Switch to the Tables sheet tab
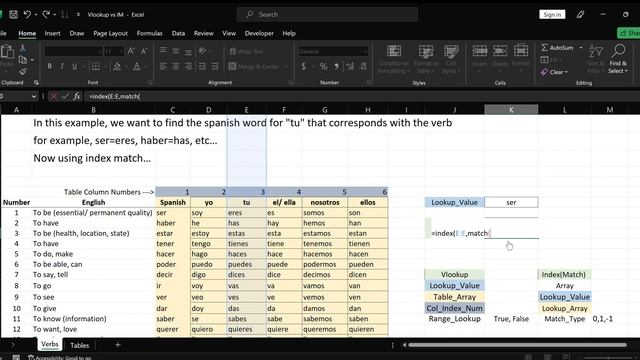Image resolution: width=640 pixels, height=360 pixels. 80,345
